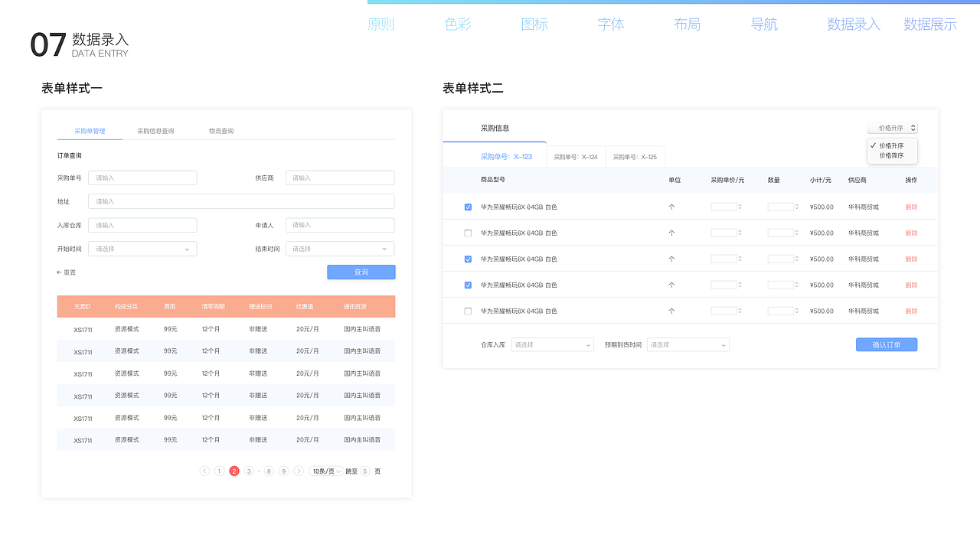
Task: Go to page 3 in pagination
Action: (249, 471)
